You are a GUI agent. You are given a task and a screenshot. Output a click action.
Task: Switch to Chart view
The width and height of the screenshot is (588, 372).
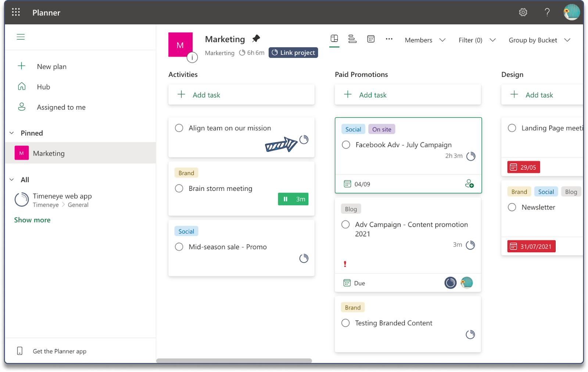(x=352, y=39)
